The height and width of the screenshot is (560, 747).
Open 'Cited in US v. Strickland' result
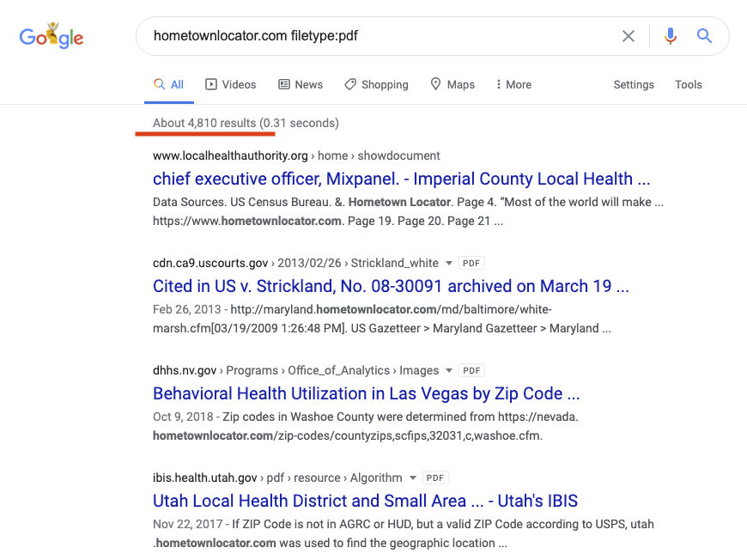click(391, 286)
